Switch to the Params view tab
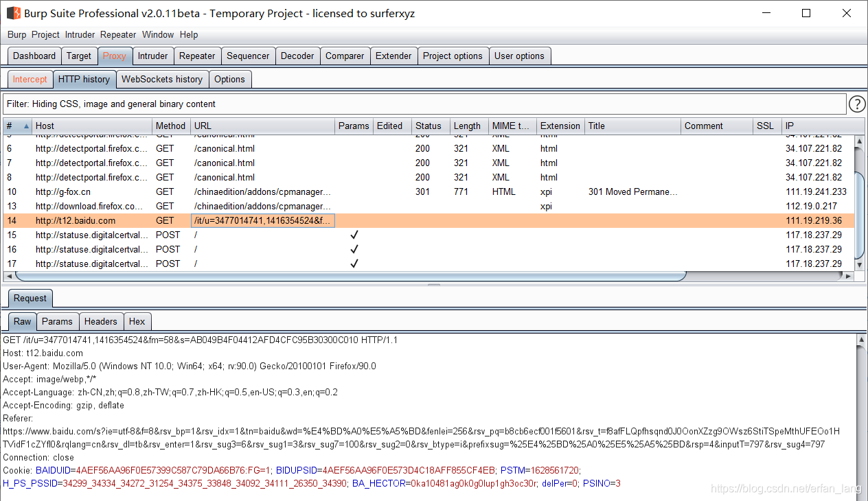868x501 pixels. coord(57,321)
